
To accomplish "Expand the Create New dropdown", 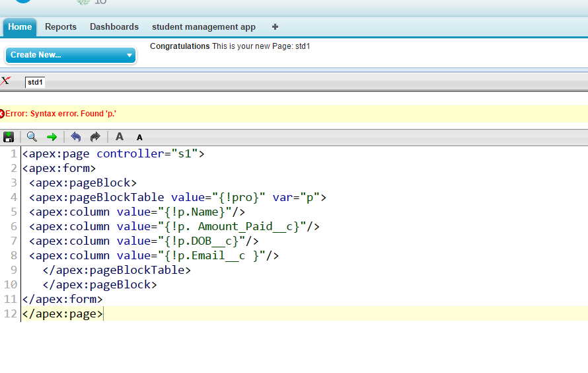I will (70, 55).
